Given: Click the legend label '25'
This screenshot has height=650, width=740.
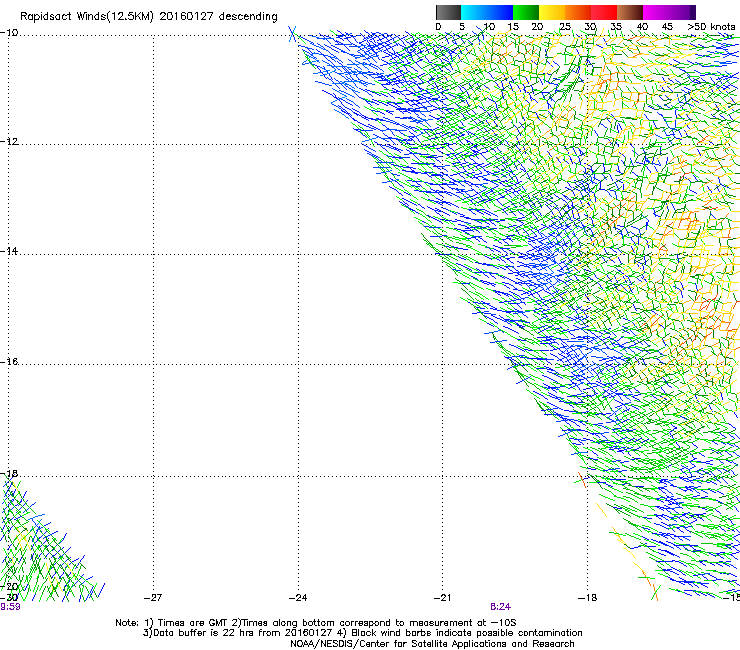Looking at the screenshot, I should (x=565, y=27).
